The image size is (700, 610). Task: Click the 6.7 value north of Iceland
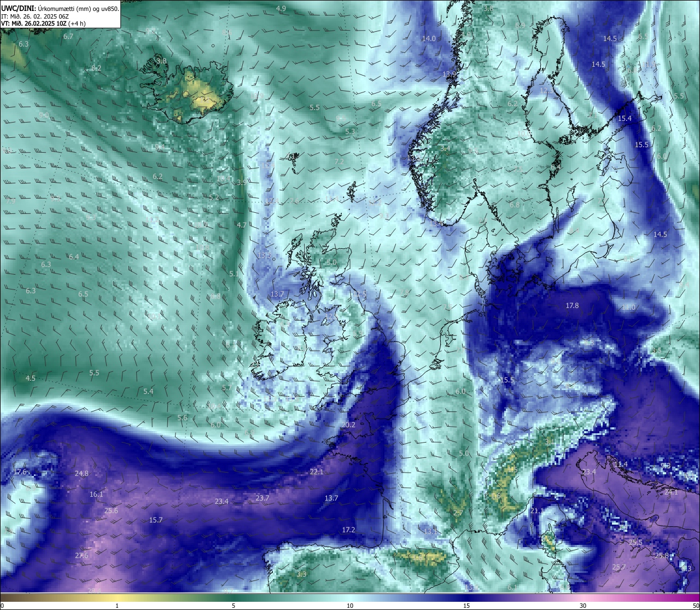tap(68, 36)
